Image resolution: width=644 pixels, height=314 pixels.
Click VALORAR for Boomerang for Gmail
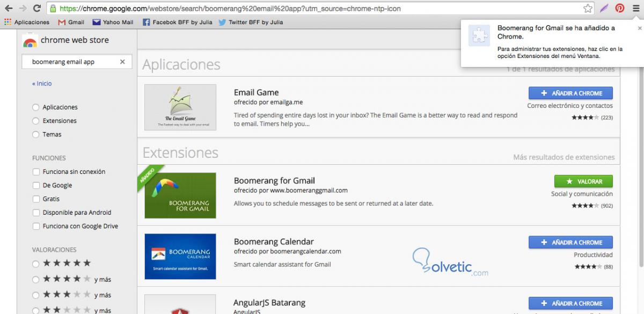coord(583,181)
